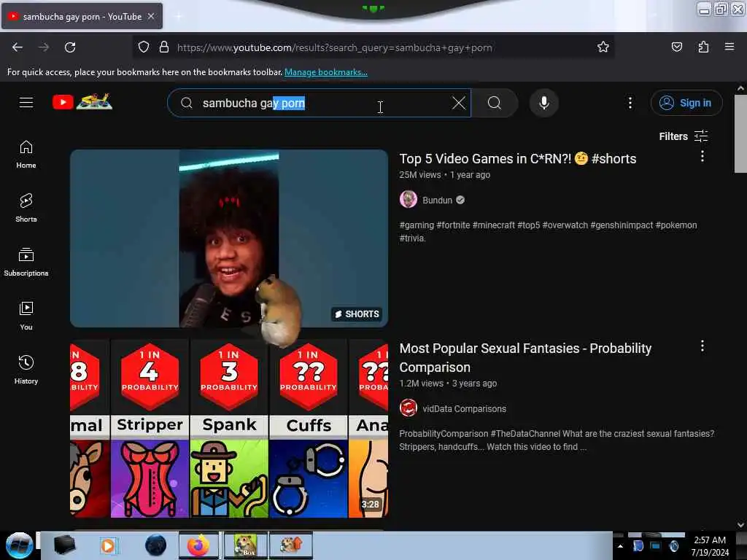Click the Bundun channel avatar
The image size is (747, 560).
(409, 200)
